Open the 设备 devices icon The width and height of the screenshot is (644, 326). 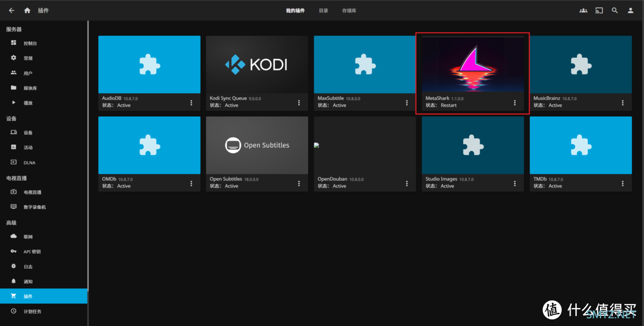(x=14, y=132)
